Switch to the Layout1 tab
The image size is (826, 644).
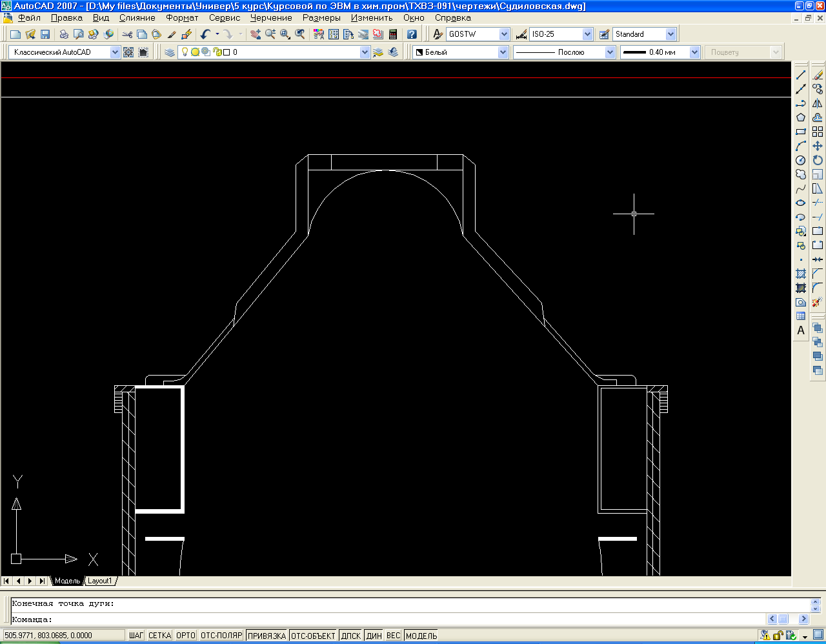click(100, 581)
